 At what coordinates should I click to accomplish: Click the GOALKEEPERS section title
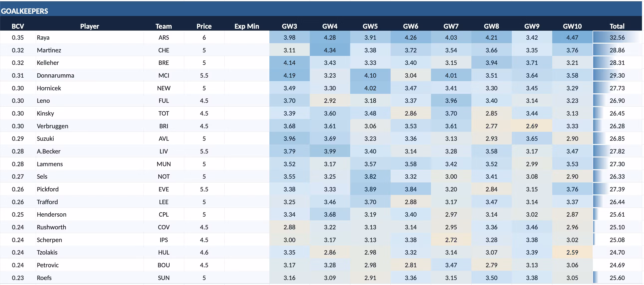pos(24,11)
